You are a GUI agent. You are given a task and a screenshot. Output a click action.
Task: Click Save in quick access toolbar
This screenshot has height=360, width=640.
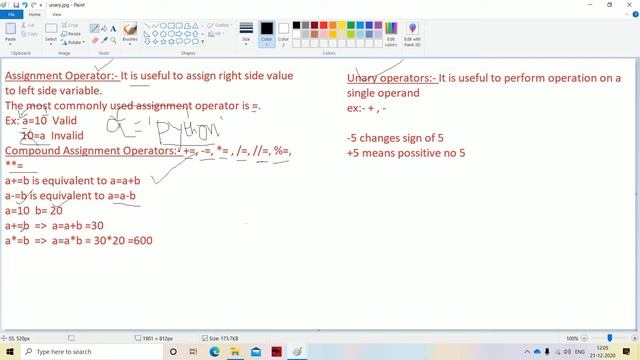click(16, 5)
